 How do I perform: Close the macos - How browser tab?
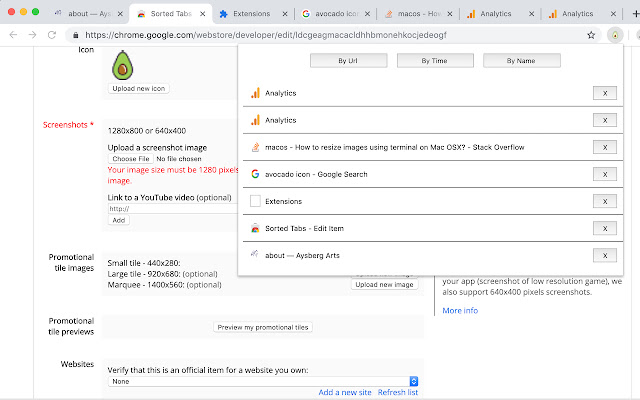(450, 14)
